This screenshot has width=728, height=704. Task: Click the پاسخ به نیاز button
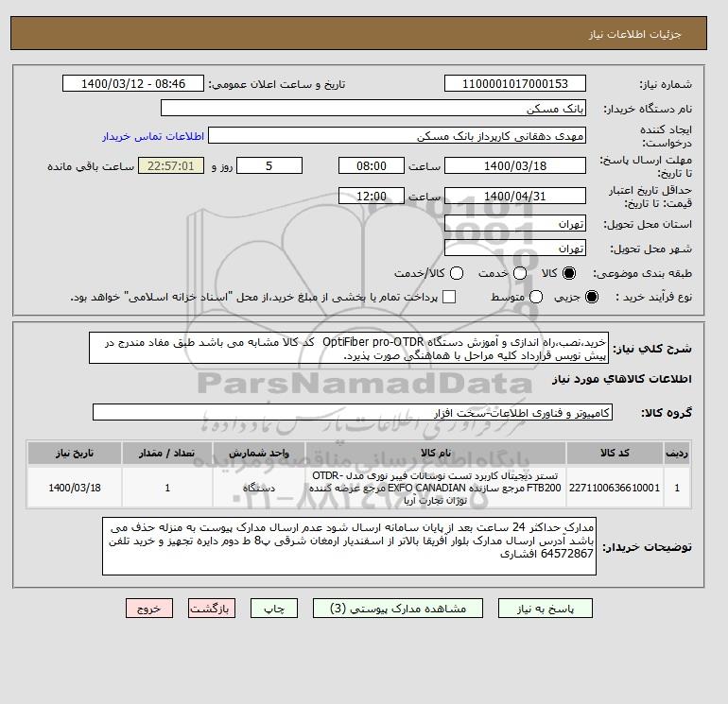click(x=546, y=609)
